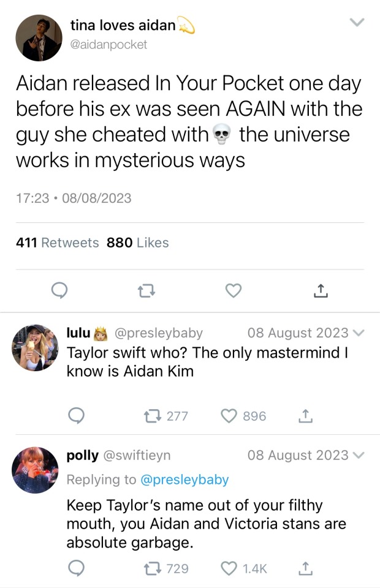The width and height of the screenshot is (380, 588).
Task: Retweet the main In Your Pocket tweet
Action: 145,291
